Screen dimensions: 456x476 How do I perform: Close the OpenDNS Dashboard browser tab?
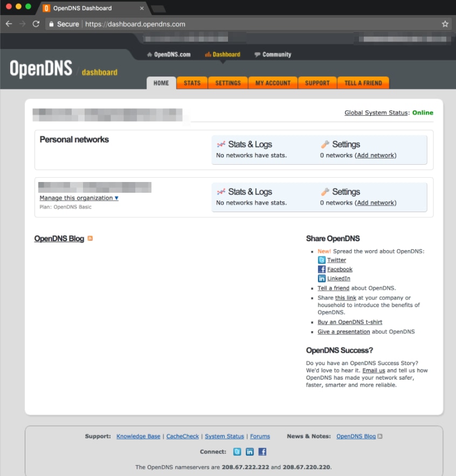point(142,8)
